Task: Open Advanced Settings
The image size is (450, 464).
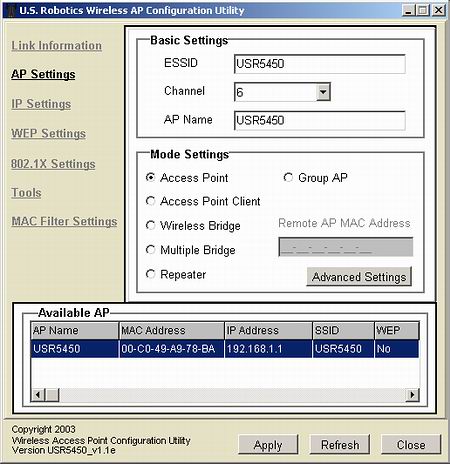Action: (x=359, y=277)
